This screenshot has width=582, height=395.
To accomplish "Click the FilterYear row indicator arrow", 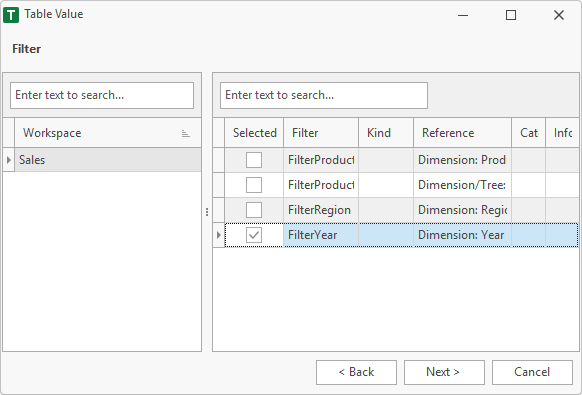I will pos(219,235).
